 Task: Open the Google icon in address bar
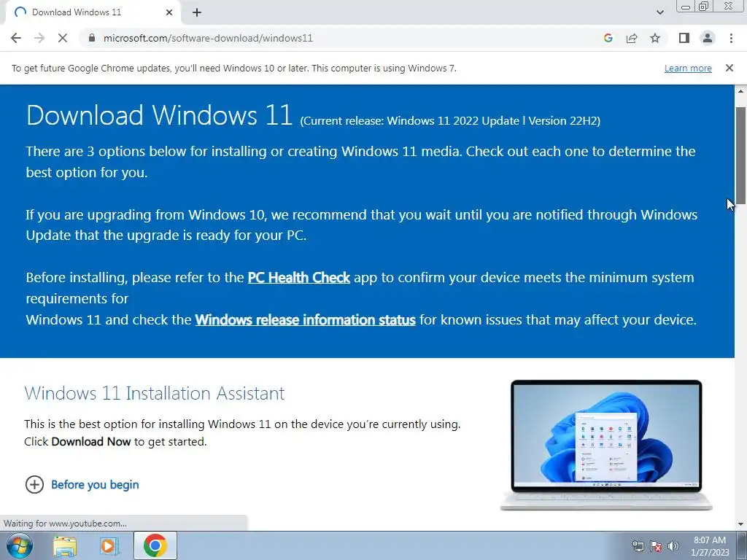pos(608,38)
